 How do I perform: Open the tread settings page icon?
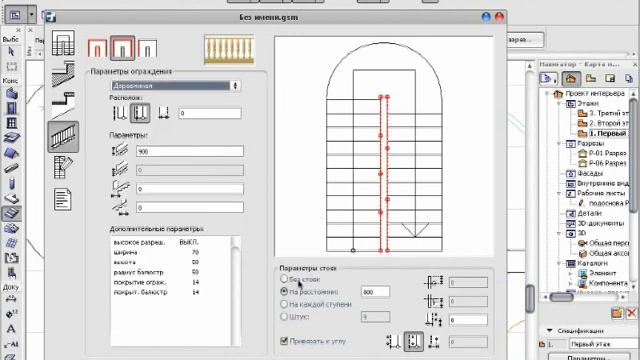[63, 105]
